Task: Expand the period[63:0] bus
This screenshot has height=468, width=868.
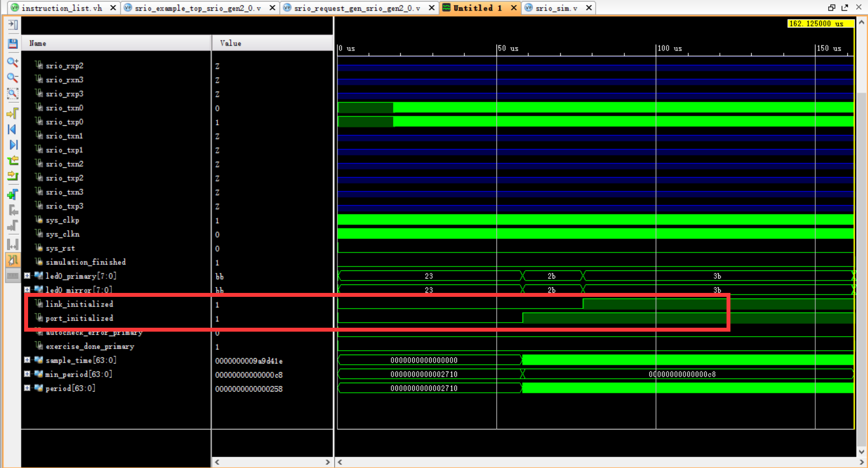Action: [x=27, y=388]
